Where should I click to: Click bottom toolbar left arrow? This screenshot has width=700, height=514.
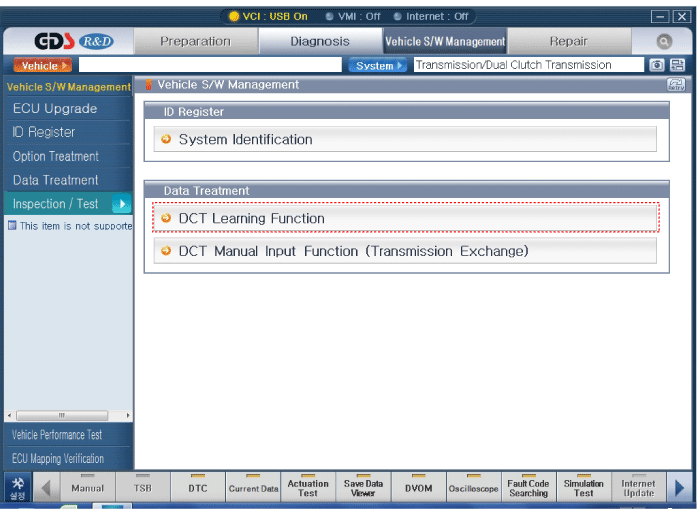pyautogui.click(x=46, y=488)
